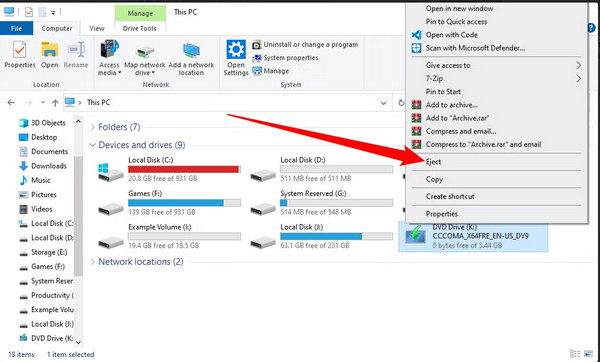Click the Games (F:) blue usage bar
The width and height of the screenshot is (600, 362).
(x=184, y=203)
